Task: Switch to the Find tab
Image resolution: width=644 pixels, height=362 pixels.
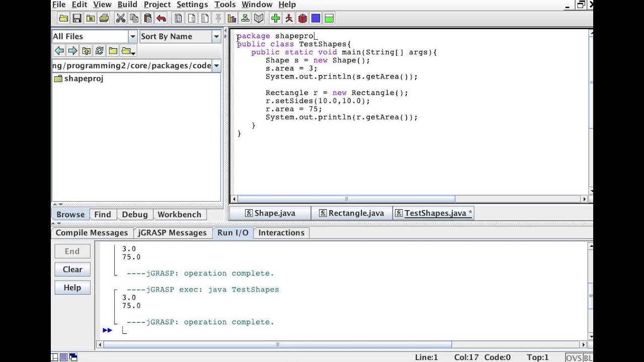Action: click(x=102, y=215)
